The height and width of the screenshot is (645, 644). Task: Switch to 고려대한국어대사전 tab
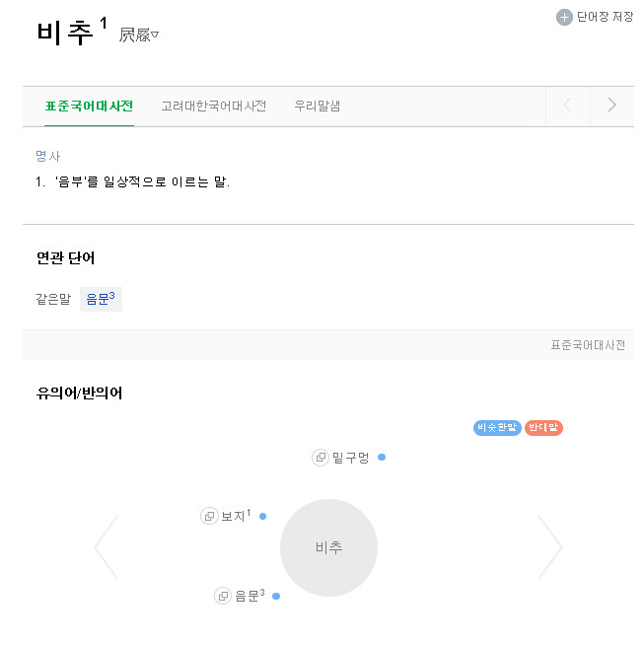213,107
